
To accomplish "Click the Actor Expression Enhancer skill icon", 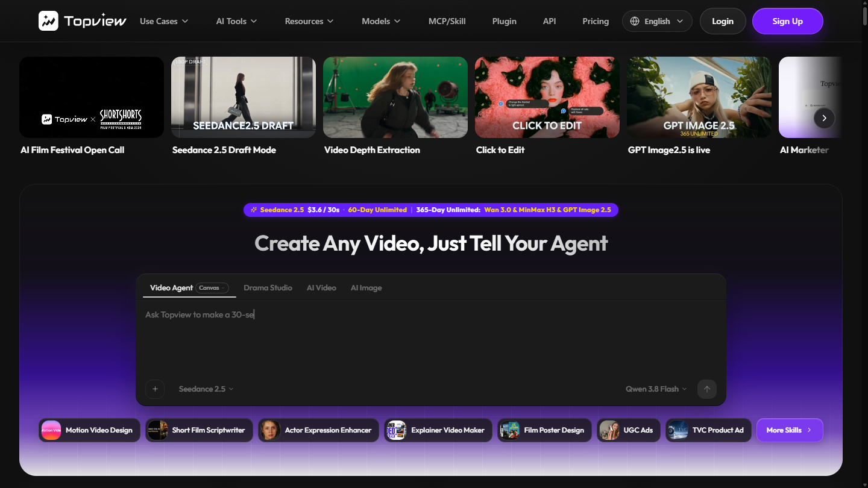I will pyautogui.click(x=271, y=430).
